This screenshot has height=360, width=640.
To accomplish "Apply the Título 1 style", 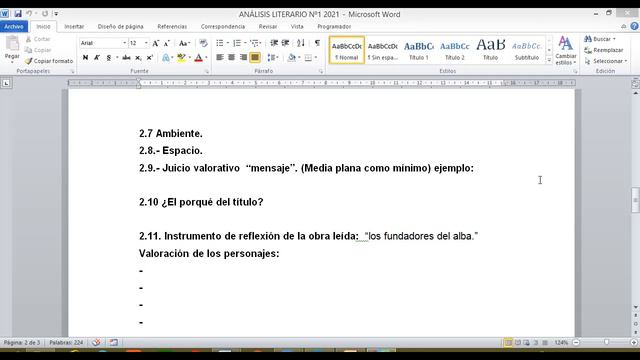I will 419,50.
